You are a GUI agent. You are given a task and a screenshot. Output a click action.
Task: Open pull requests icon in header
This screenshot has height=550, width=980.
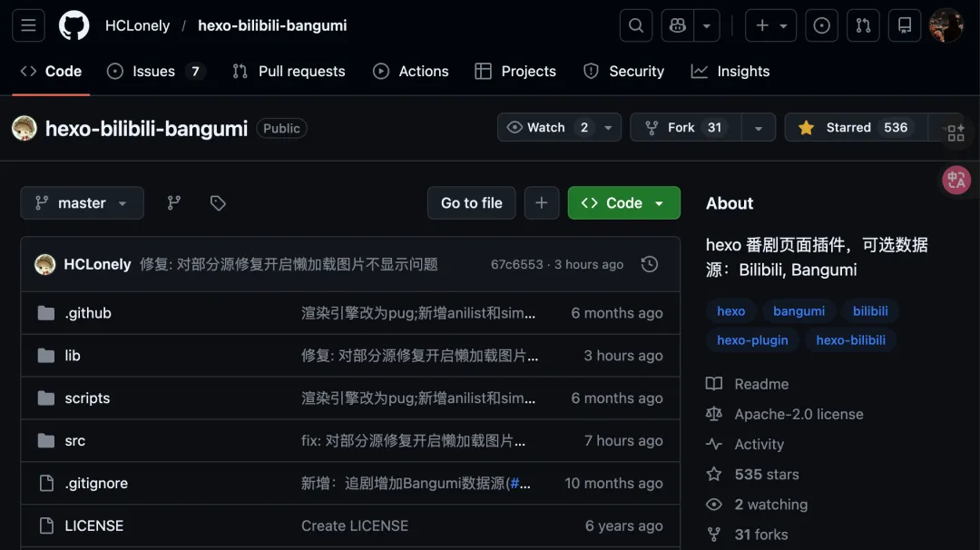click(x=863, y=25)
